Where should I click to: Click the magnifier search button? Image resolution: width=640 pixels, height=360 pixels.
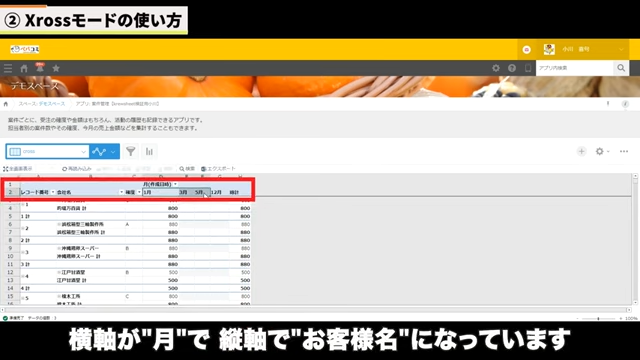click(621, 68)
